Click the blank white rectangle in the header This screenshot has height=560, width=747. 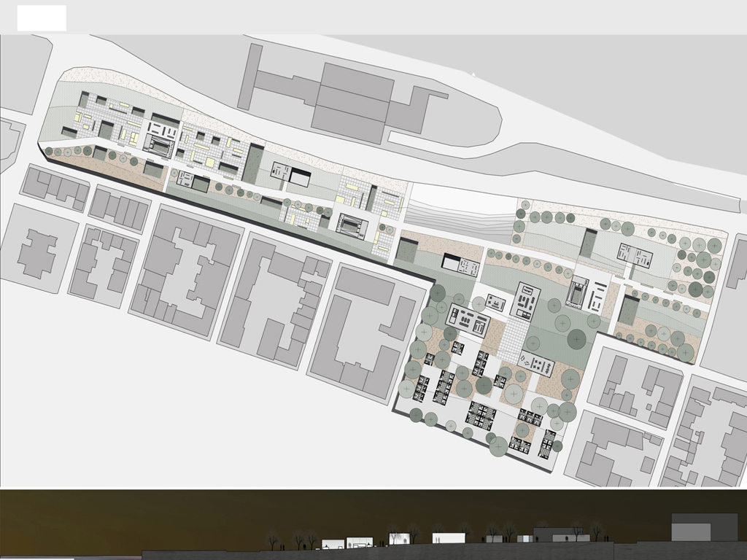tap(42, 18)
